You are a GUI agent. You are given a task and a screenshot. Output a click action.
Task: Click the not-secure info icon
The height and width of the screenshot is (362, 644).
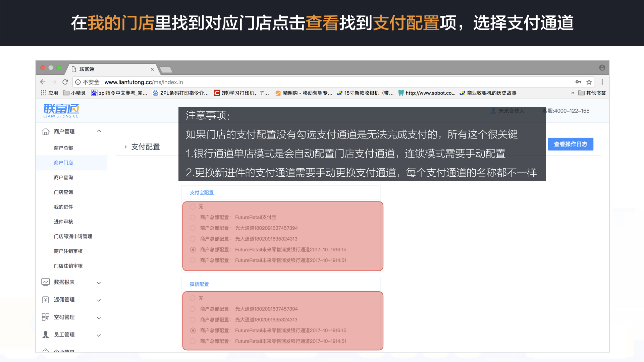click(x=78, y=82)
